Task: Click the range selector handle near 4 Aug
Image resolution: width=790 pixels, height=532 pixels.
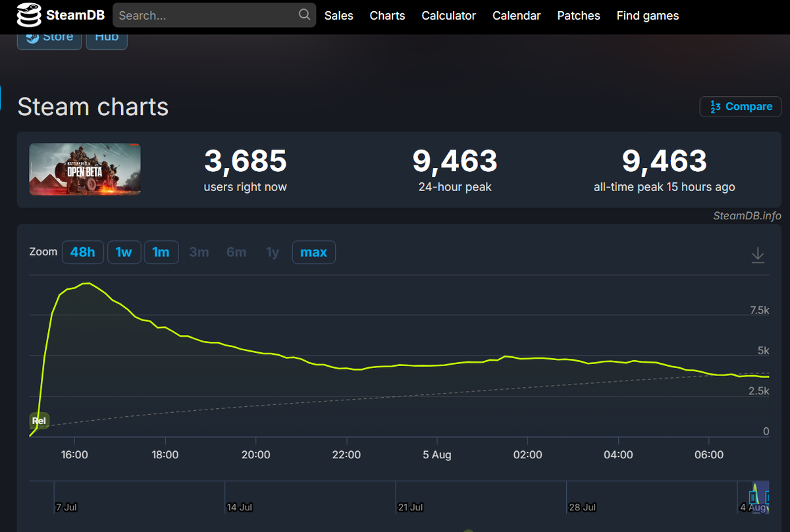Action: click(754, 498)
